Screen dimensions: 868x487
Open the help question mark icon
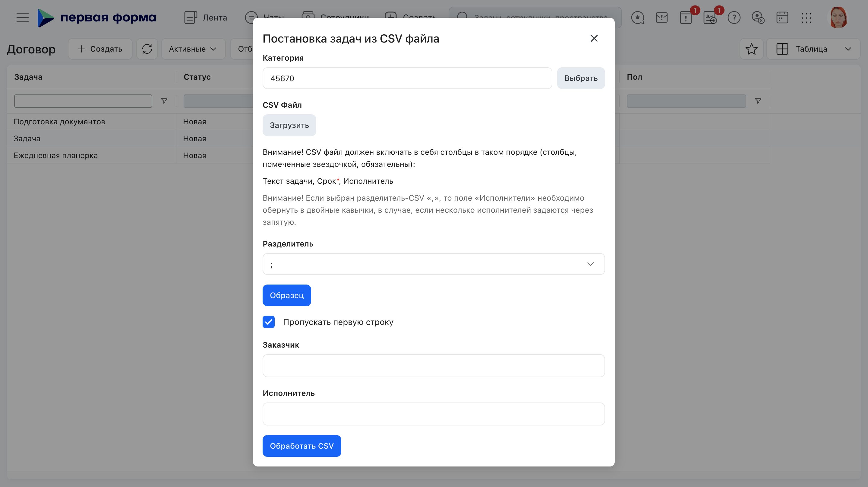point(734,18)
